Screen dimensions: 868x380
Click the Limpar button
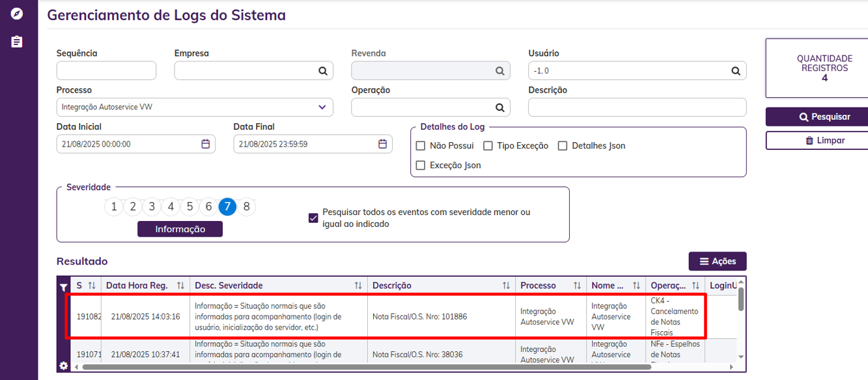[817, 140]
